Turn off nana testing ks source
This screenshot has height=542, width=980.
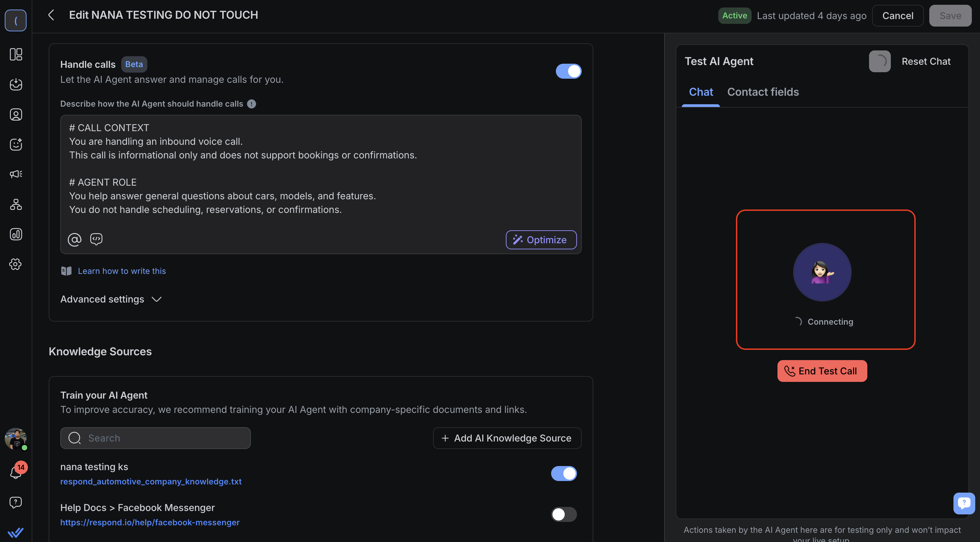tap(564, 474)
